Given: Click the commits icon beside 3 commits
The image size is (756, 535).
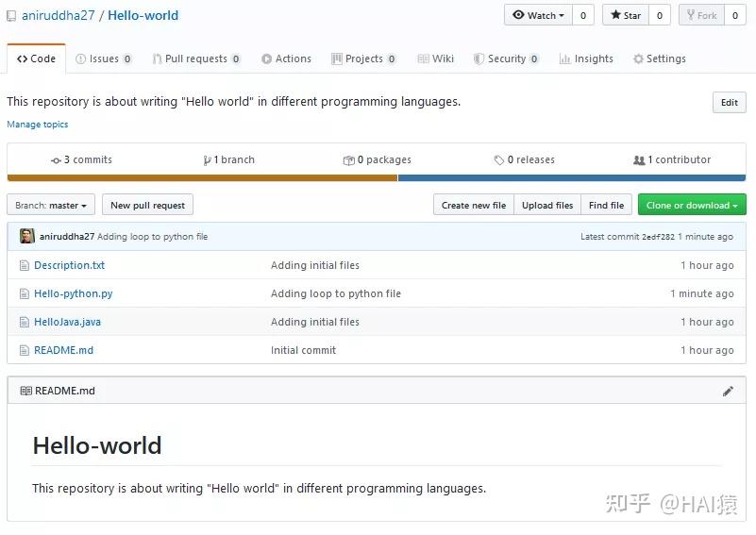Looking at the screenshot, I should pos(56,160).
